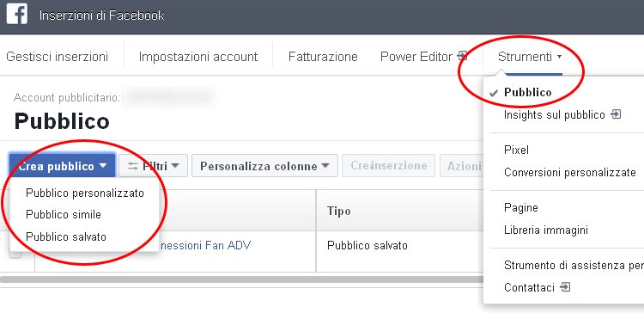Click the Power Editor external-link icon
644x313 pixels.
(463, 56)
